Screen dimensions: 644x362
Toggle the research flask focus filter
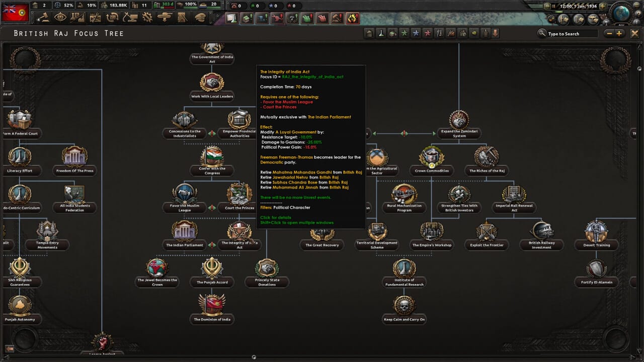click(x=381, y=33)
